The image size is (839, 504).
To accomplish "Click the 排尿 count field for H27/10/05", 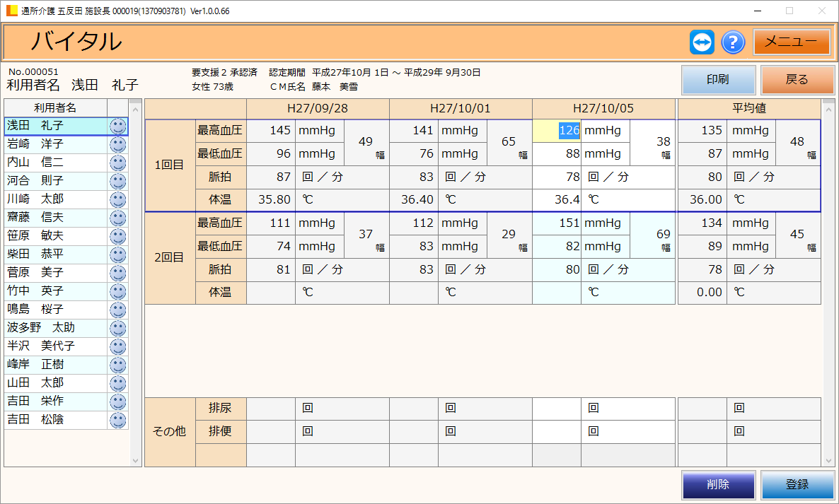I will coord(557,409).
